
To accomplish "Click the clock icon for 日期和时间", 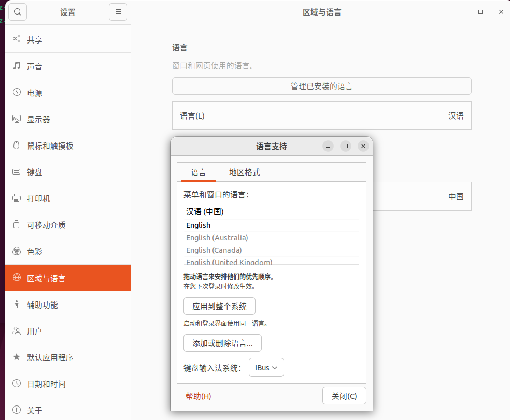I will 17,383.
